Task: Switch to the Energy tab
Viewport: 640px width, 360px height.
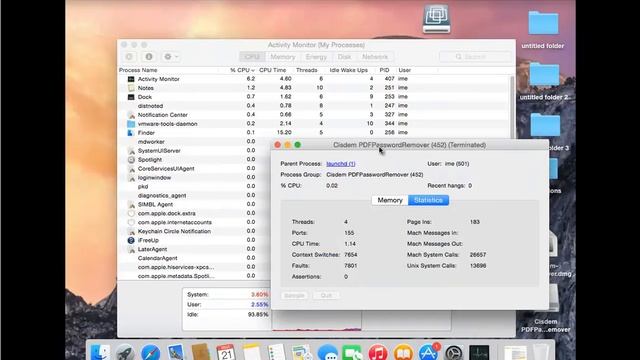Action: pos(316,57)
